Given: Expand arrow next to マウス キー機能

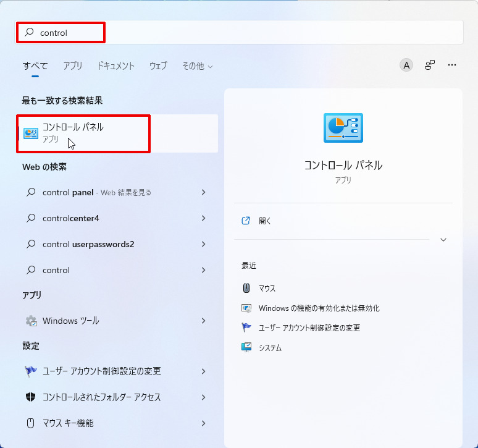Looking at the screenshot, I should [x=203, y=423].
